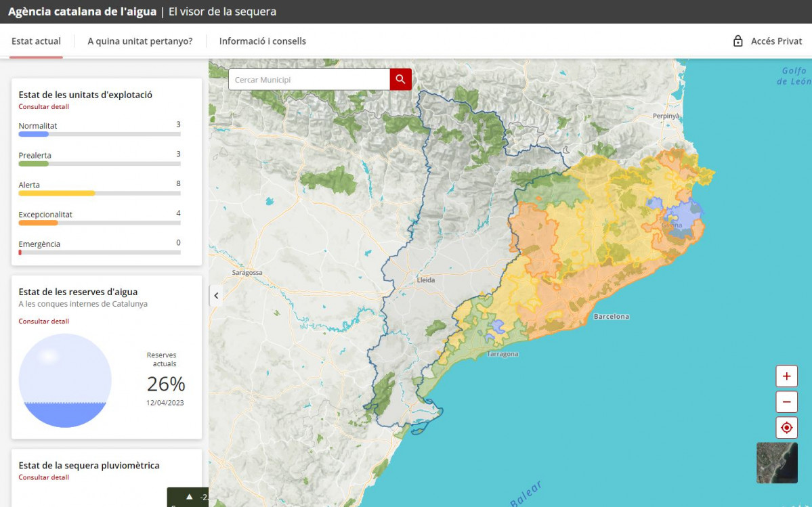Zoom in the map with plus button

[786, 376]
